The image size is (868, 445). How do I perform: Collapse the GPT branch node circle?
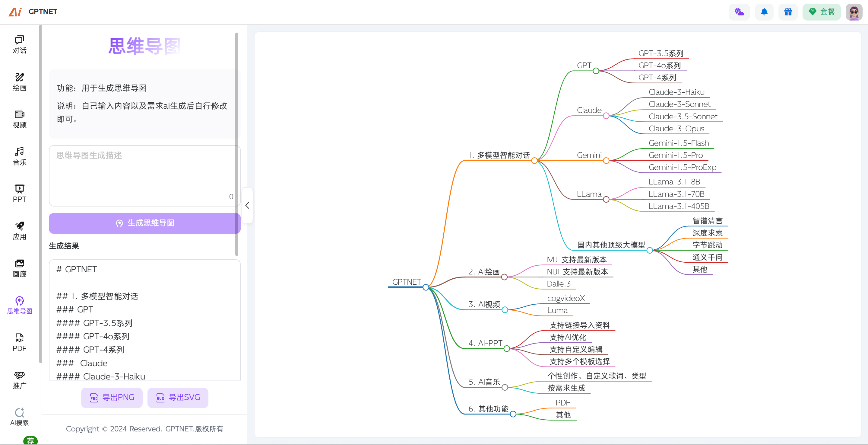point(596,71)
